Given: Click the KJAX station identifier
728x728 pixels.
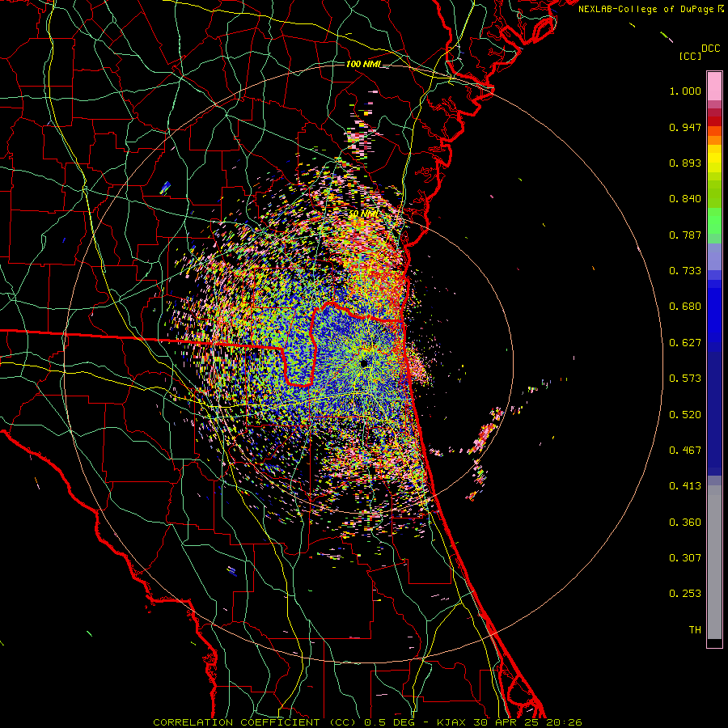Looking at the screenshot, I should pyautogui.click(x=451, y=722).
